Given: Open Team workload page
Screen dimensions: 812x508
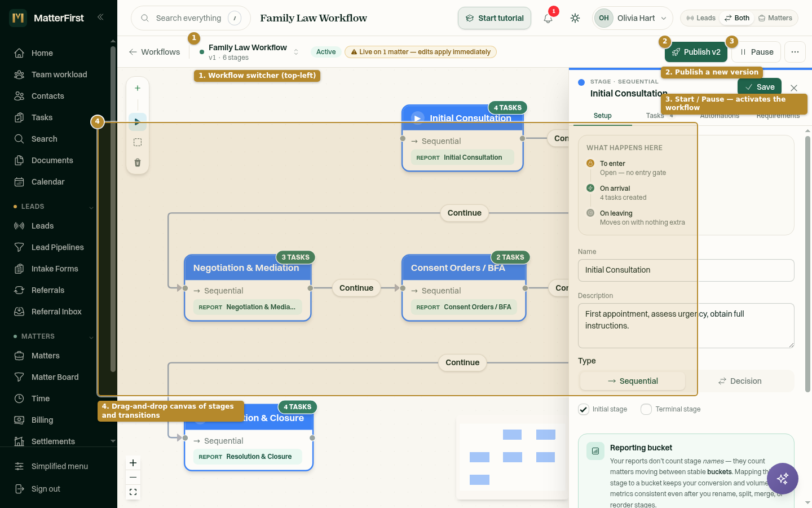Looking at the screenshot, I should point(56,75).
